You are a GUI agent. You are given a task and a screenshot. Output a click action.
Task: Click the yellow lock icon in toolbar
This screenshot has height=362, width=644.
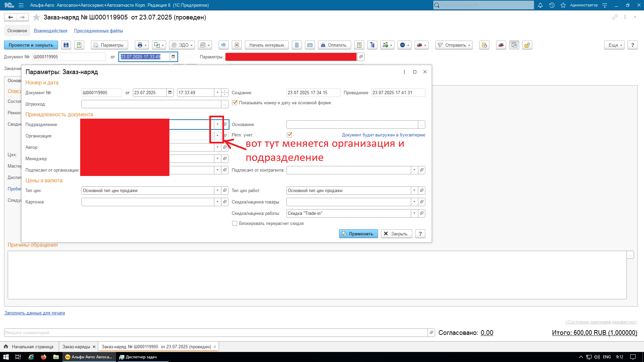point(527,45)
